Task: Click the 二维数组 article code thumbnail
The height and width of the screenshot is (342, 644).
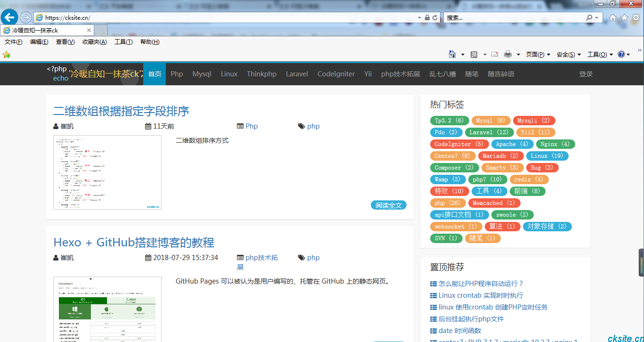Action: [107, 172]
